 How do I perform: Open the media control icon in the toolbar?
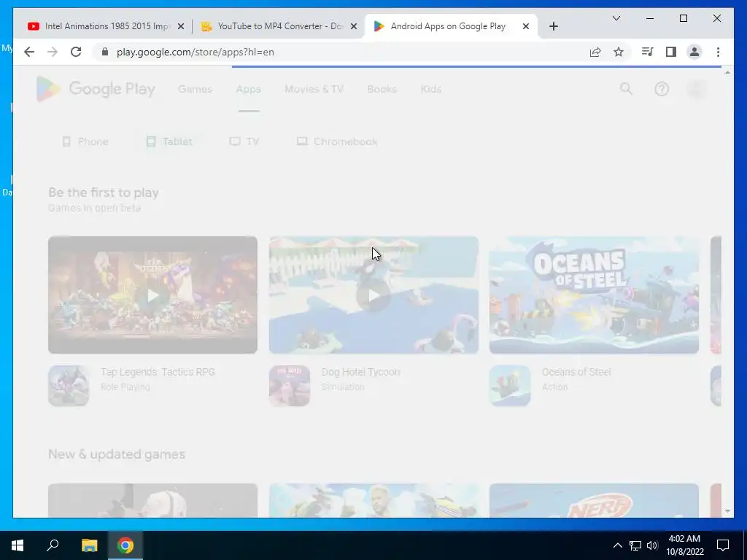click(x=647, y=52)
